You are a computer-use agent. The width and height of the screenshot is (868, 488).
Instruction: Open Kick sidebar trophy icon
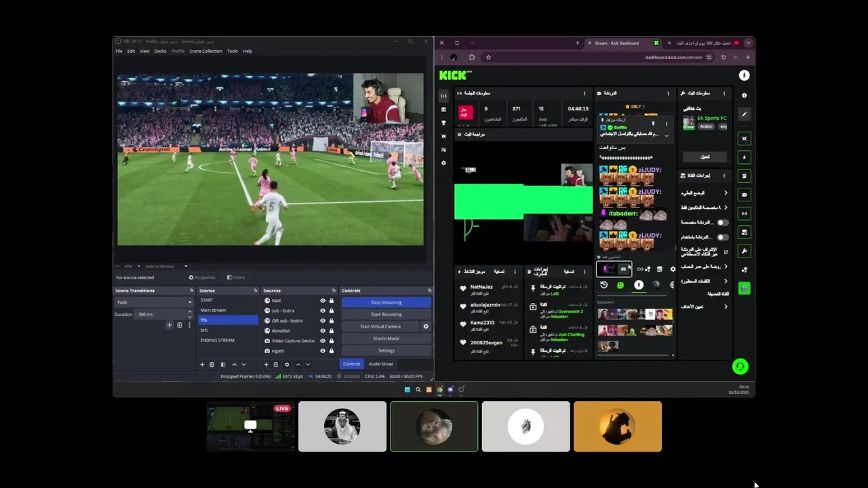pyautogui.click(x=443, y=123)
